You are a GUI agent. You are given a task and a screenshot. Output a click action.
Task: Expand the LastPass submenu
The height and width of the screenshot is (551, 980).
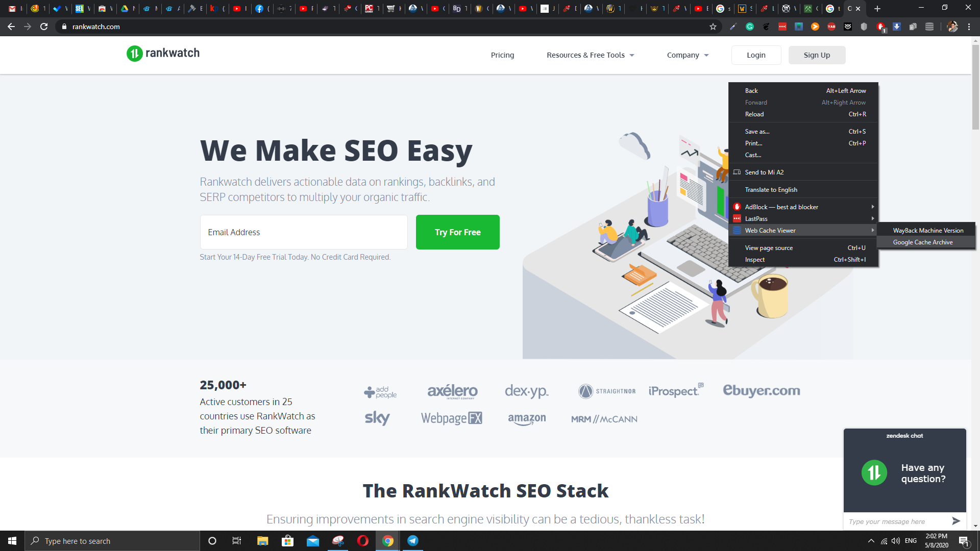[803, 219]
